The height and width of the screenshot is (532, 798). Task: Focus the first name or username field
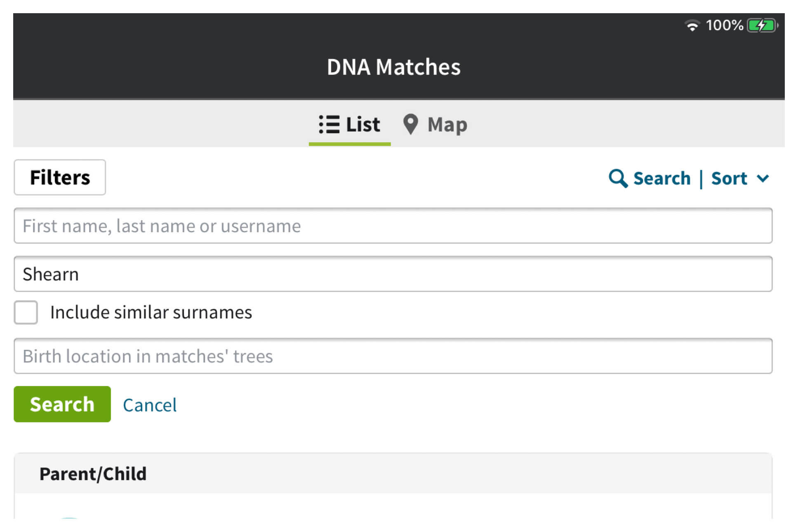point(393,226)
